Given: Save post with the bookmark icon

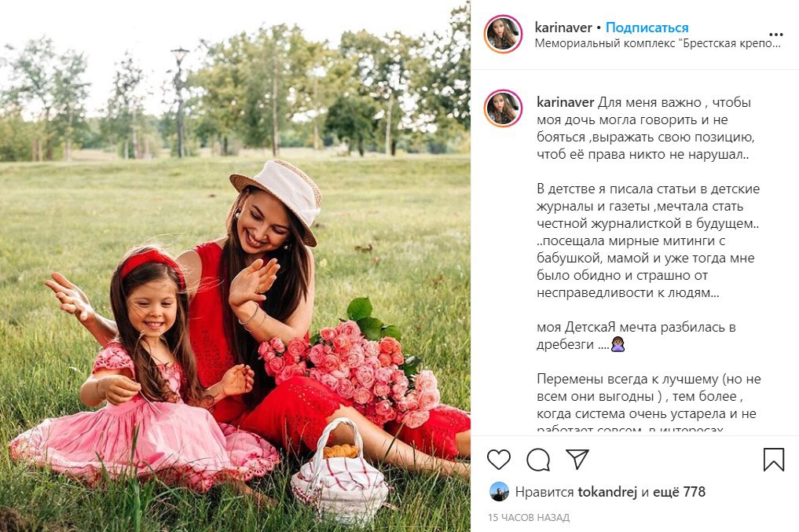Looking at the screenshot, I should coord(773,459).
